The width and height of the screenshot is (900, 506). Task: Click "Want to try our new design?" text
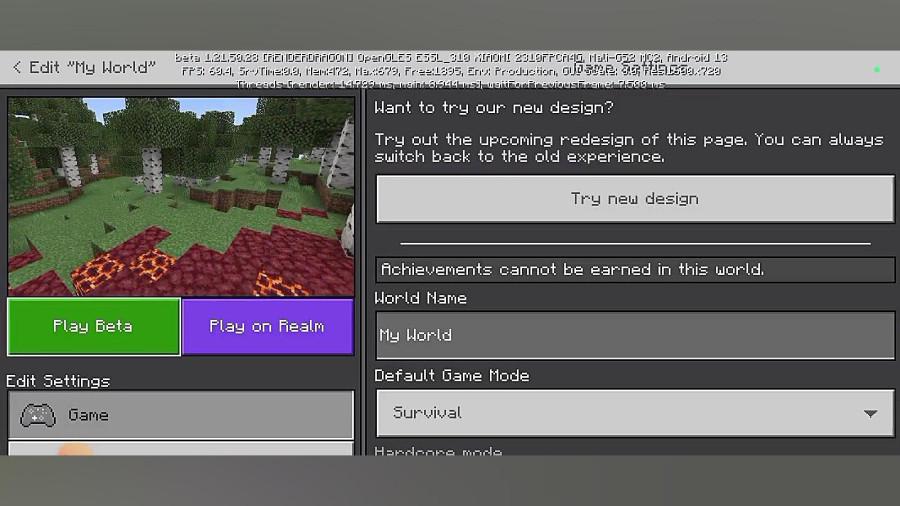pyautogui.click(x=494, y=108)
